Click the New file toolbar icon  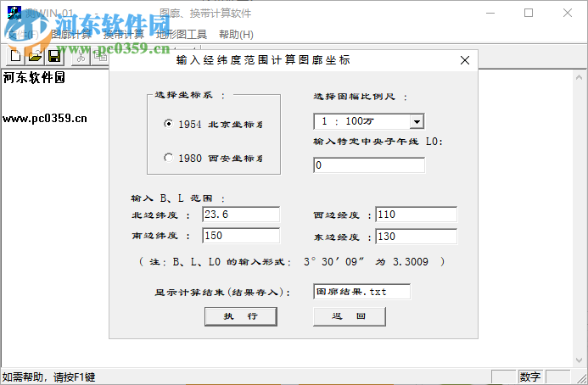click(15, 56)
